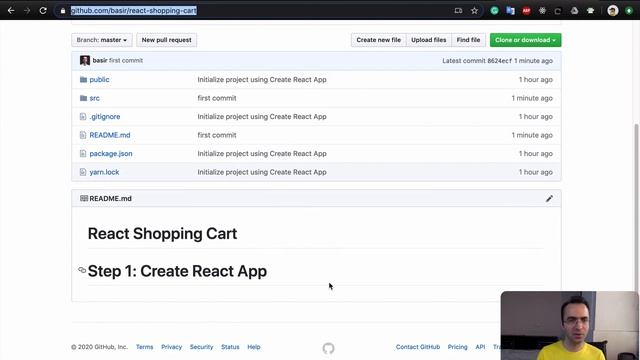640x360 pixels.
Task: Open the .gitignore file link
Action: pyautogui.click(x=105, y=117)
